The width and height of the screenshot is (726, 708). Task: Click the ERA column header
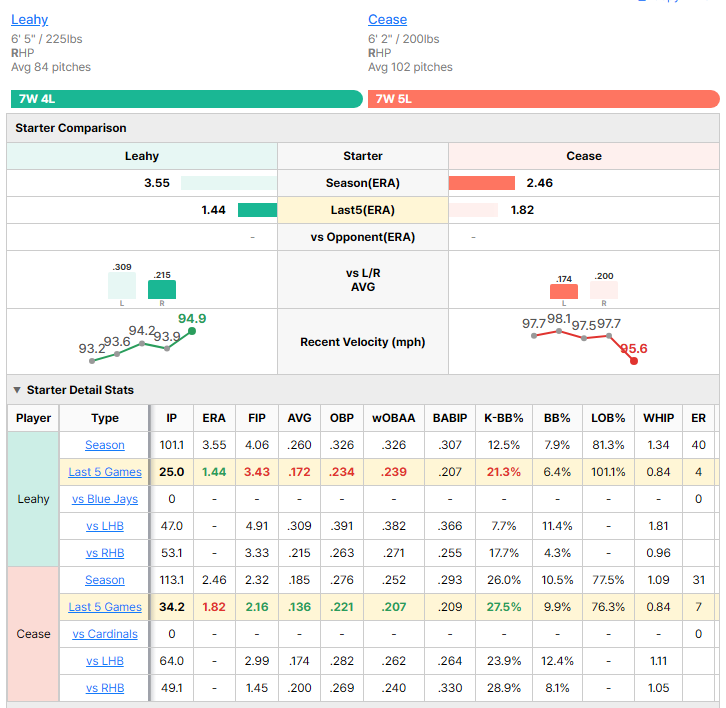[214, 418]
